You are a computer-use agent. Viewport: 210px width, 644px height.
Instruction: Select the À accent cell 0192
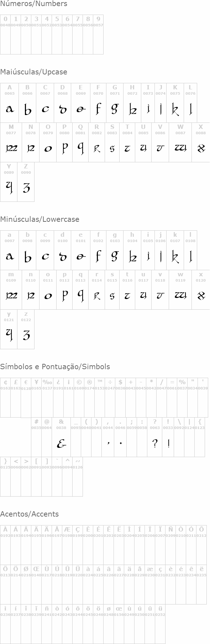pos(5,545)
